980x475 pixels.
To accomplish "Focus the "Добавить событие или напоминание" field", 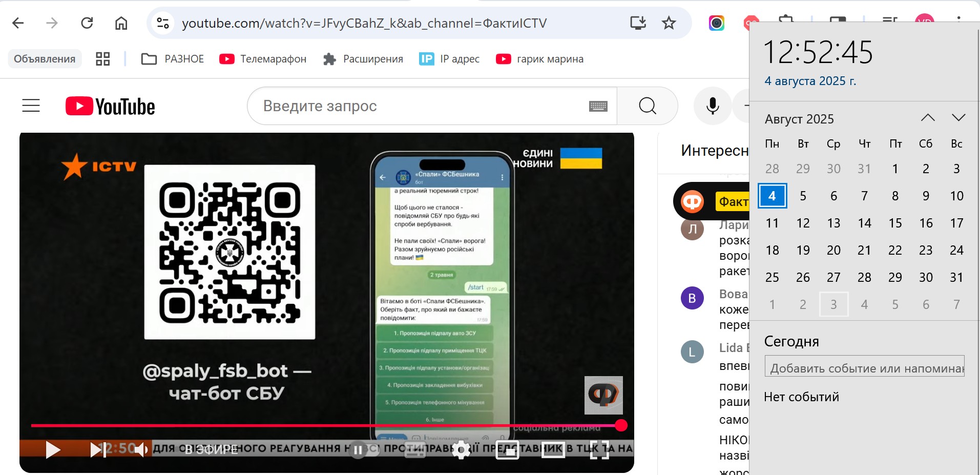I will click(864, 366).
